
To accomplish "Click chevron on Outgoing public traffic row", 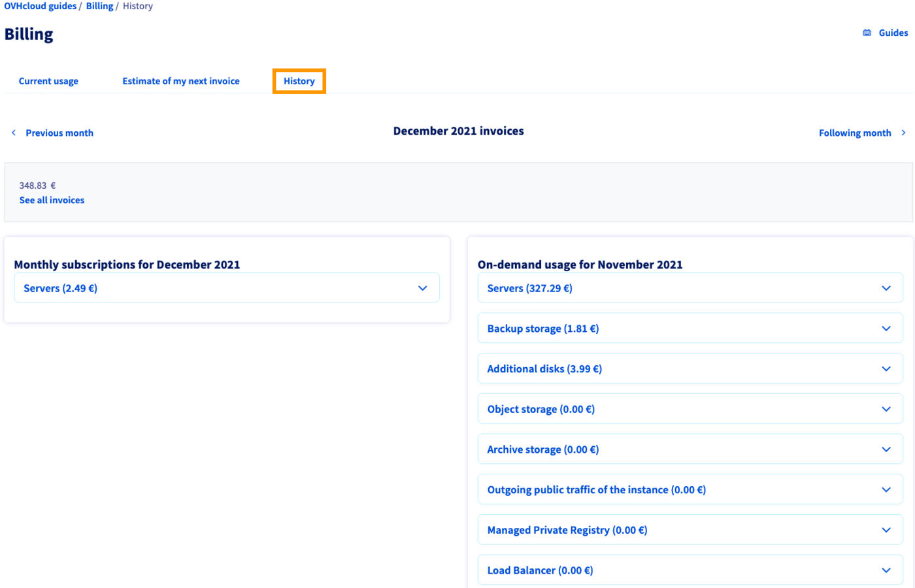I will click(886, 490).
